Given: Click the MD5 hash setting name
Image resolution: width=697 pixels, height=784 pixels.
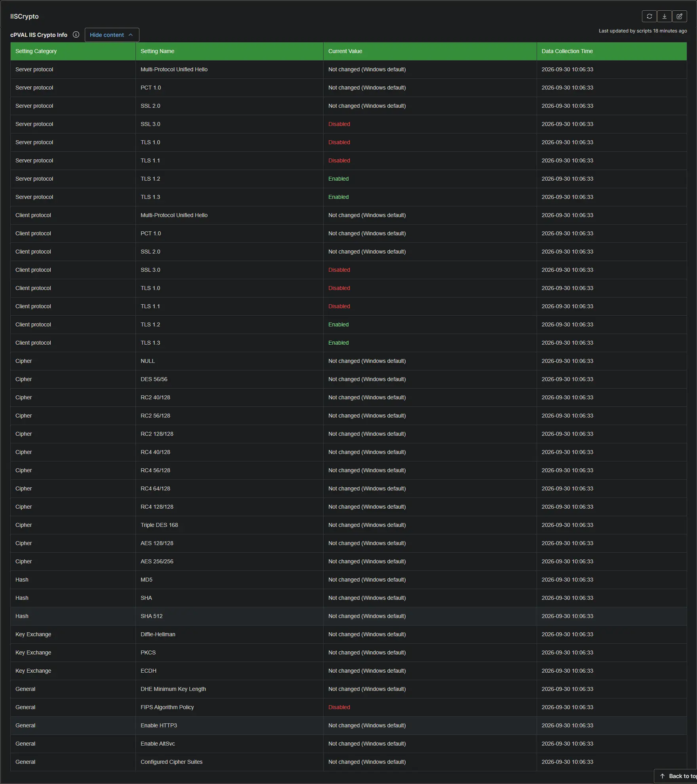Looking at the screenshot, I should pos(147,580).
